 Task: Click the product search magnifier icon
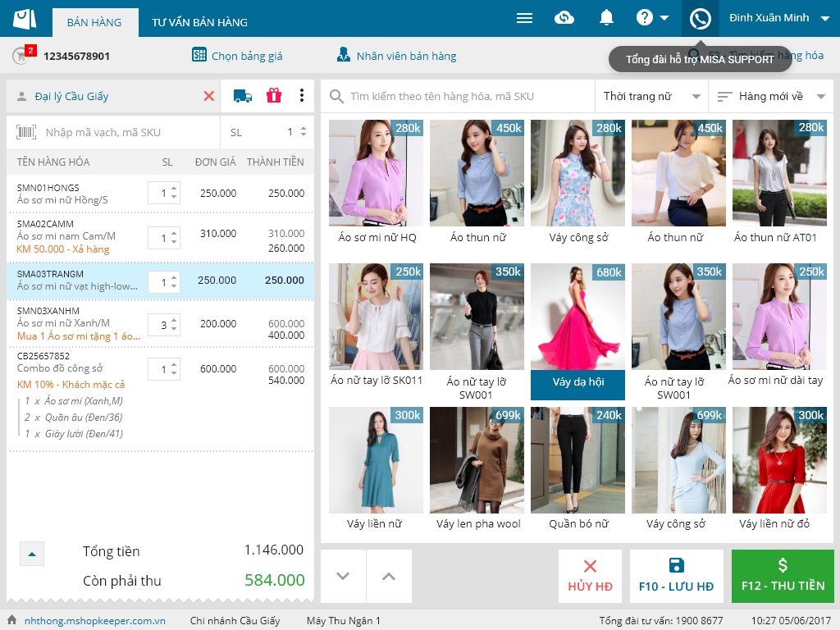pyautogui.click(x=336, y=97)
